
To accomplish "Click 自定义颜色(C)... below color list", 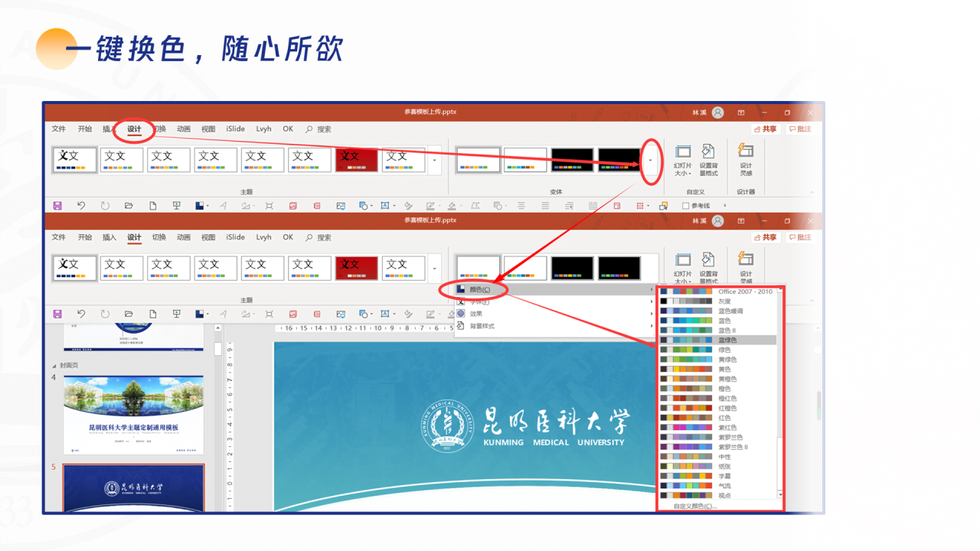I will [x=694, y=507].
